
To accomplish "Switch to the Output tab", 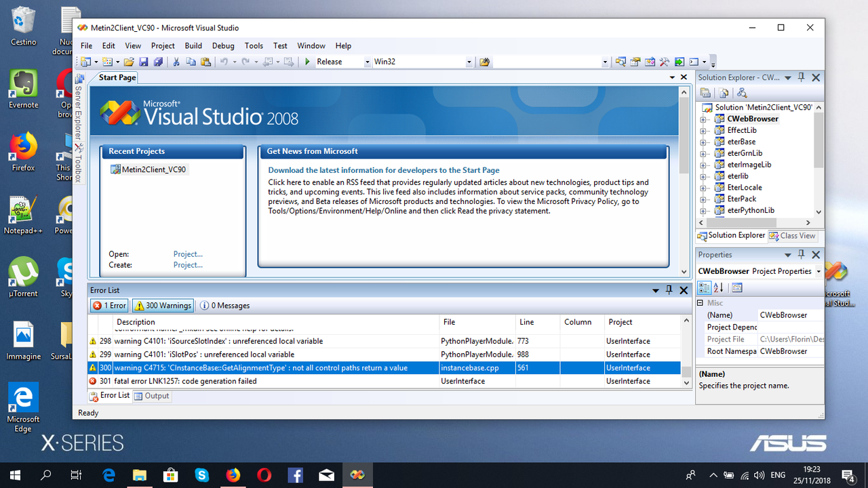I will point(152,396).
